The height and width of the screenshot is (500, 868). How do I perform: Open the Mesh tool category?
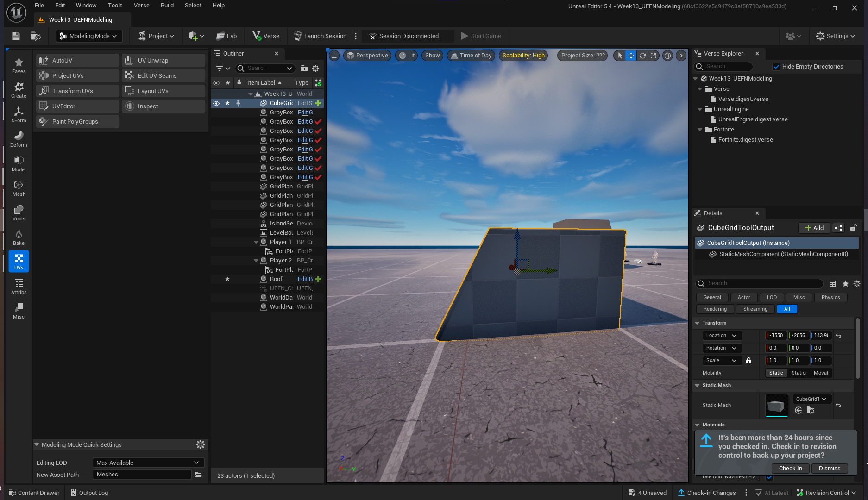click(19, 188)
